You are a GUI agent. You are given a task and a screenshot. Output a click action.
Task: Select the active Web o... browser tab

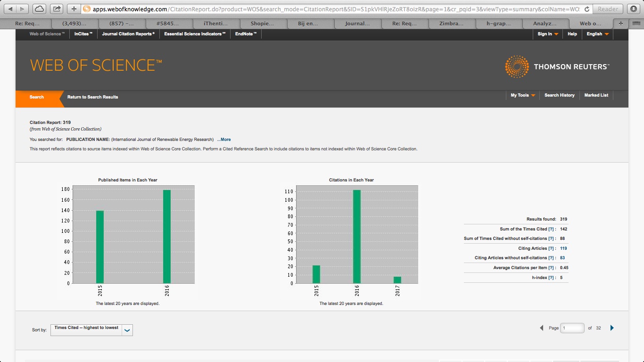(x=591, y=23)
